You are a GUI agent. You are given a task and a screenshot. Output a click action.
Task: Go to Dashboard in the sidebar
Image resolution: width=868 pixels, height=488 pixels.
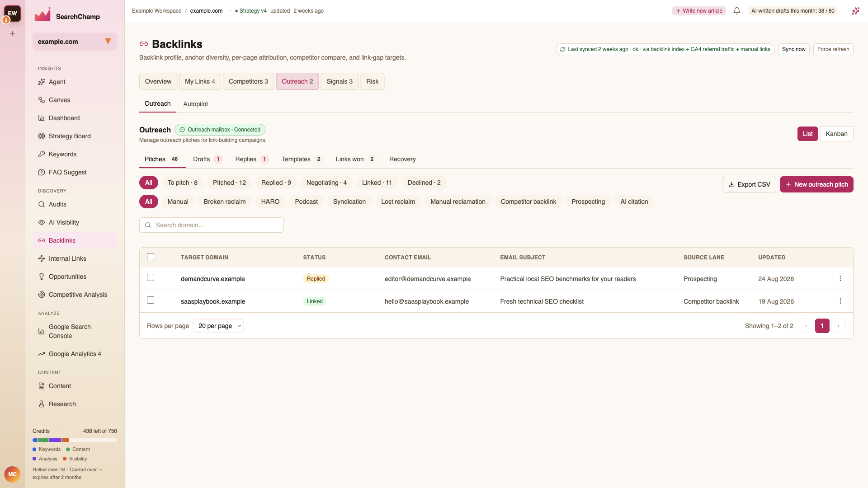coord(75,118)
